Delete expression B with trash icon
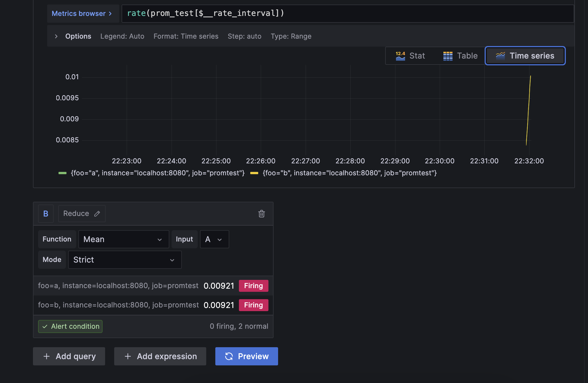Image resolution: width=588 pixels, height=383 pixels. pos(261,214)
